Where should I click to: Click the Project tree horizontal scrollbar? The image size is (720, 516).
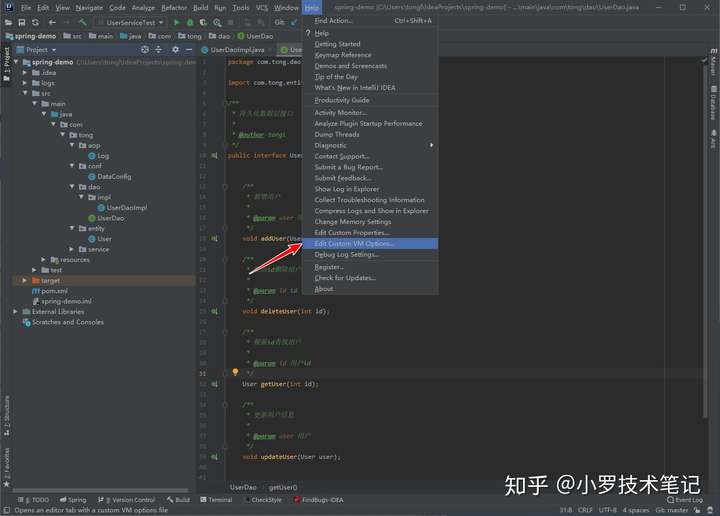pos(101,490)
